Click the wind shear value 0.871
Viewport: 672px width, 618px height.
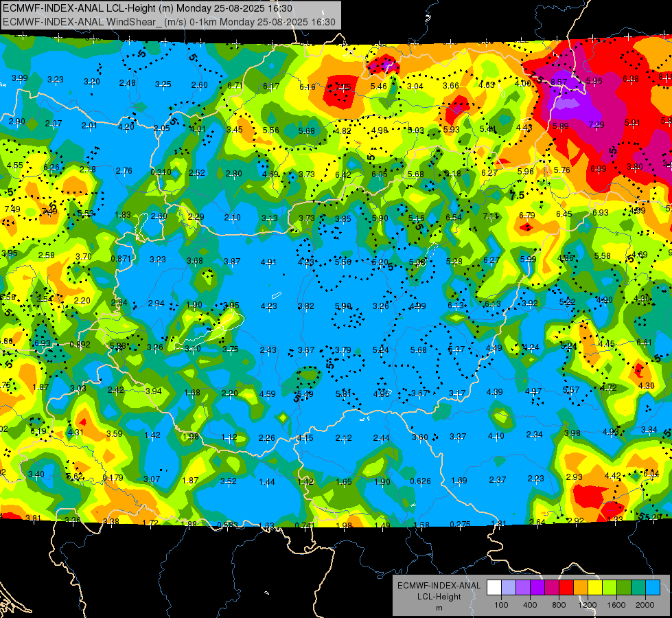pos(121,259)
